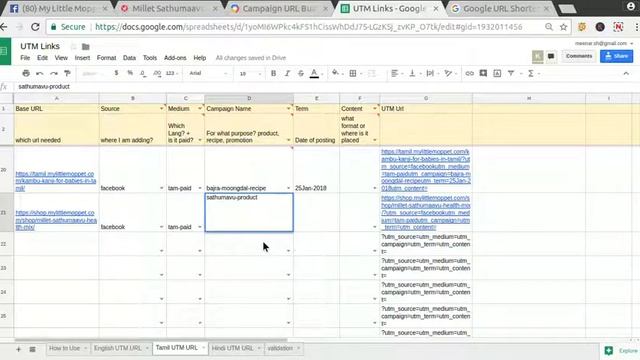Click the Filter icon in toolbar
Image resolution: width=640 pixels, height=360 pixels.
pos(511,73)
